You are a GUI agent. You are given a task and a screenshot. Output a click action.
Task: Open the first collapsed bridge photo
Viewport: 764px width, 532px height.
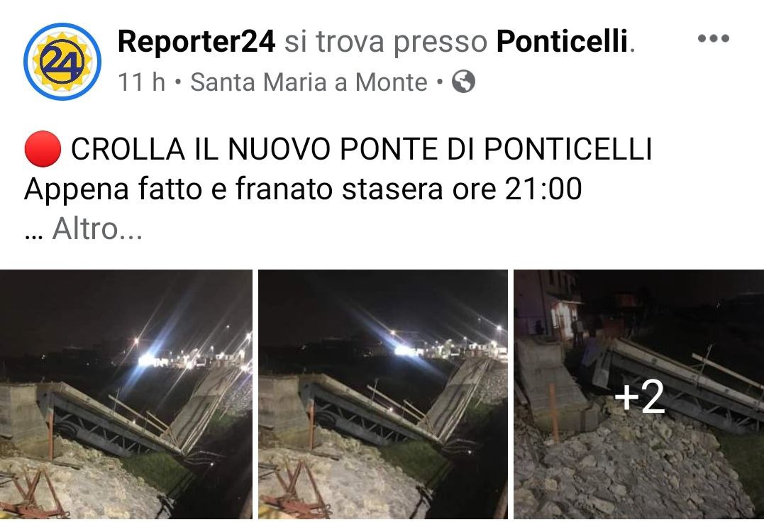[x=126, y=394]
